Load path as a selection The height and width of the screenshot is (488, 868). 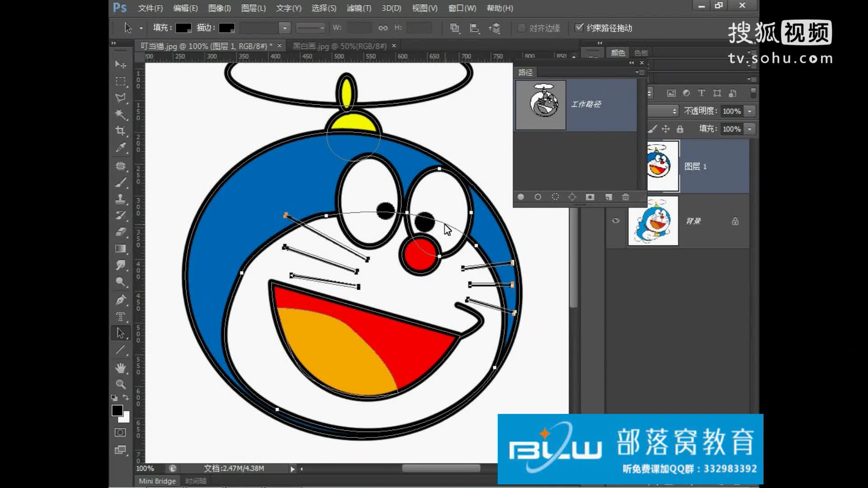(555, 197)
